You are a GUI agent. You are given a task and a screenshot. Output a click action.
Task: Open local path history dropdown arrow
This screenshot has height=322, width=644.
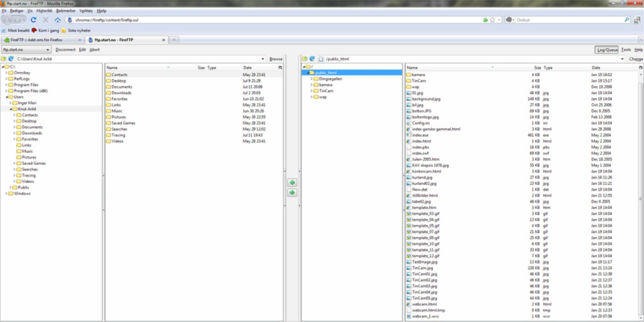click(x=263, y=59)
